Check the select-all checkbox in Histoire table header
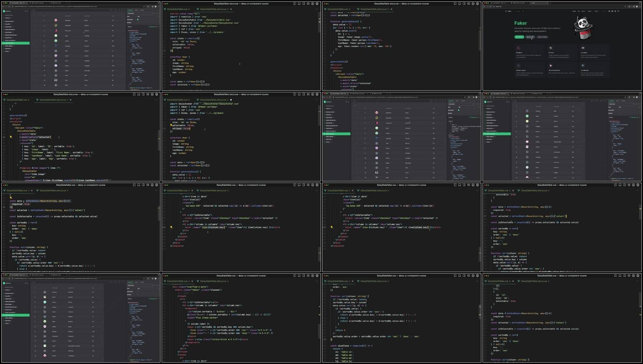 [x=355, y=106]
